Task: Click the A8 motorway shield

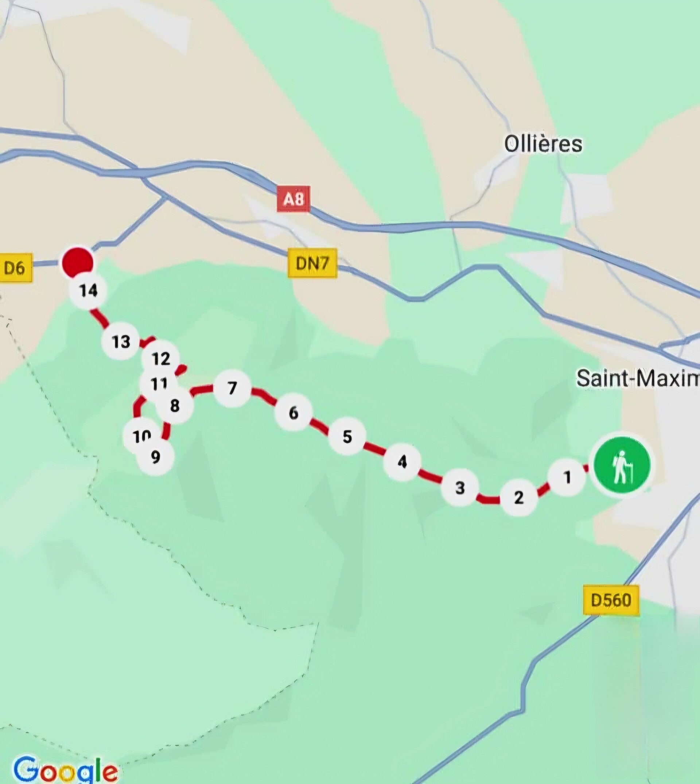Action: (x=293, y=199)
